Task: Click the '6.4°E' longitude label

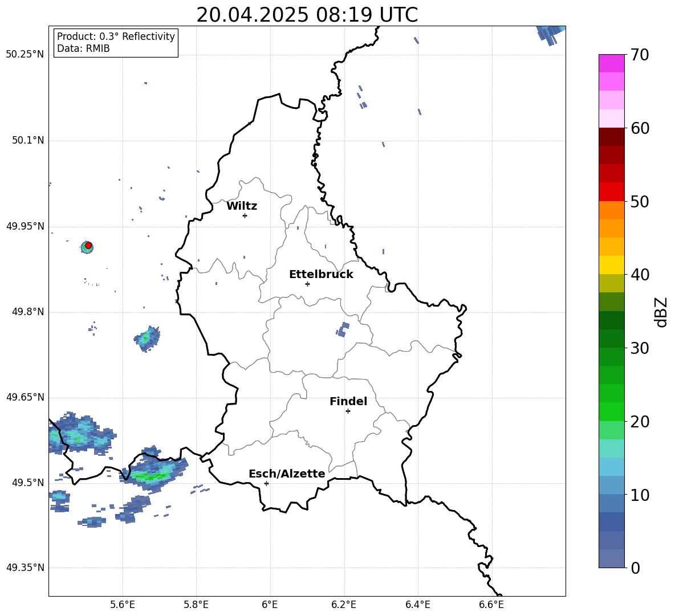Action: [x=417, y=605]
